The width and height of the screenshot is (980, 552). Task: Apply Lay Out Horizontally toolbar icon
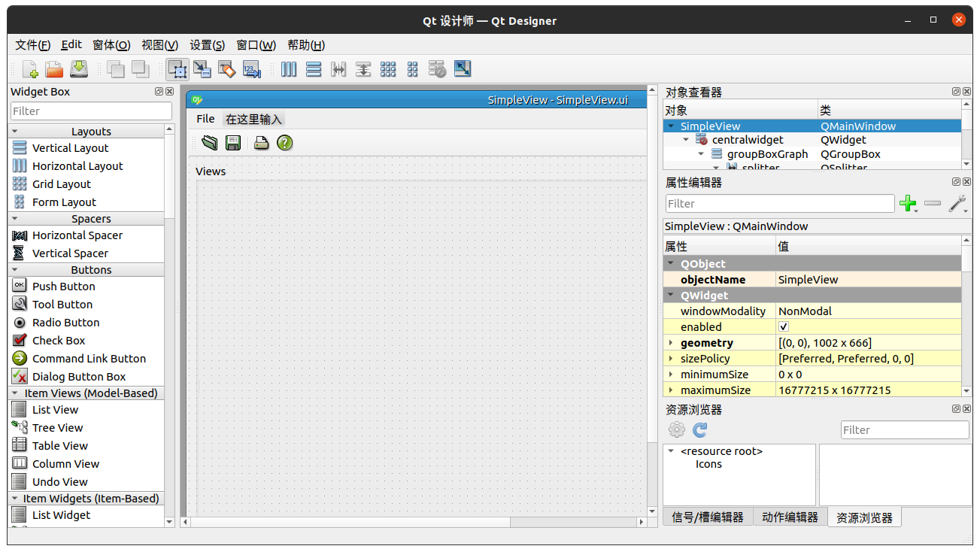pyautogui.click(x=289, y=69)
